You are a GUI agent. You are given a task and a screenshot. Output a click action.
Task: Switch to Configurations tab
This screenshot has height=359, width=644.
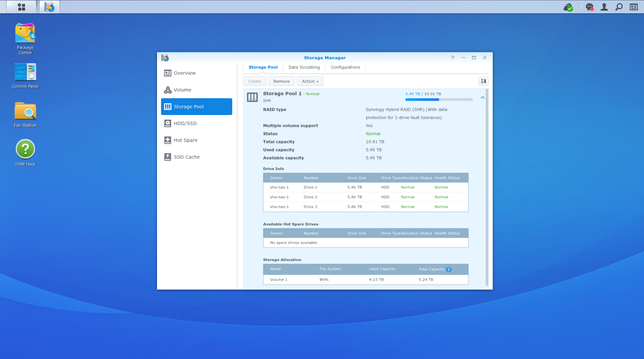click(345, 67)
